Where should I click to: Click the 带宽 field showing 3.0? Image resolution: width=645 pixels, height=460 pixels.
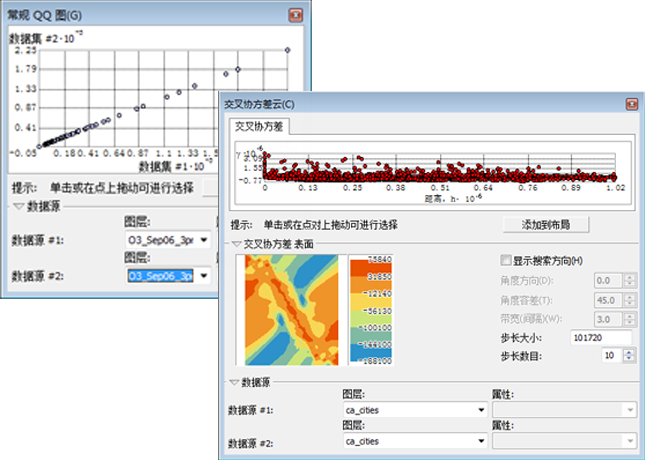609,319
